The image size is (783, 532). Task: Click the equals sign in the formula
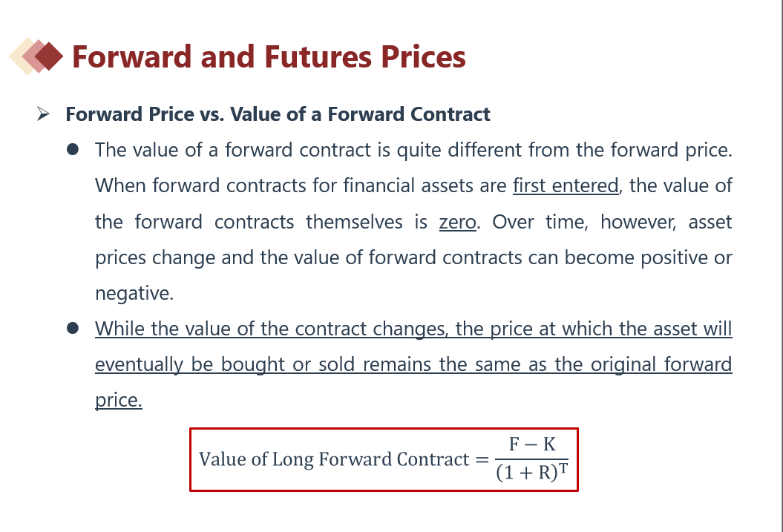point(482,459)
